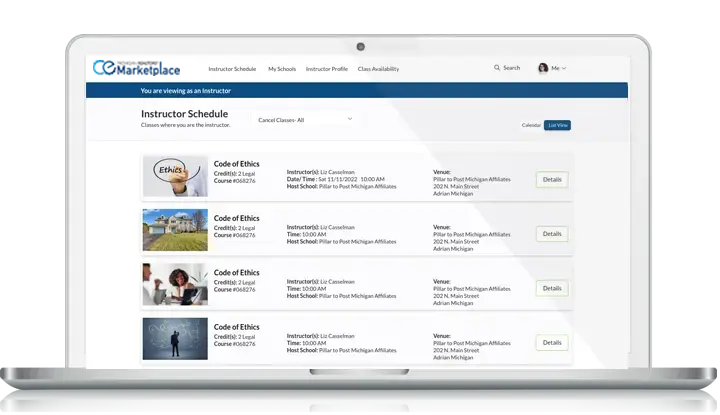Open the user avatar picture
The width and height of the screenshot is (720, 415).
[543, 68]
